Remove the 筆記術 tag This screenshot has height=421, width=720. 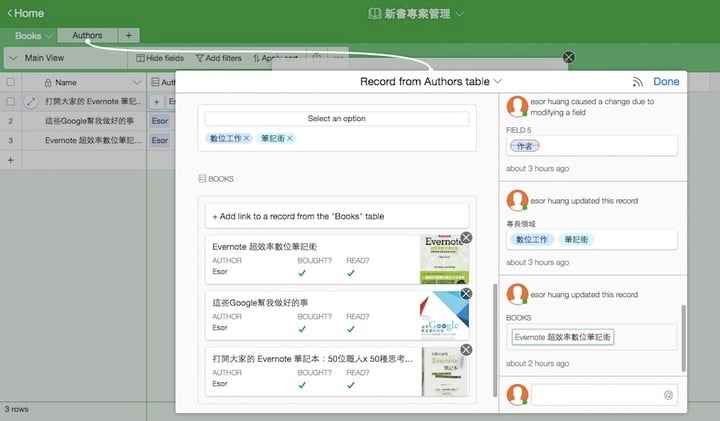290,138
